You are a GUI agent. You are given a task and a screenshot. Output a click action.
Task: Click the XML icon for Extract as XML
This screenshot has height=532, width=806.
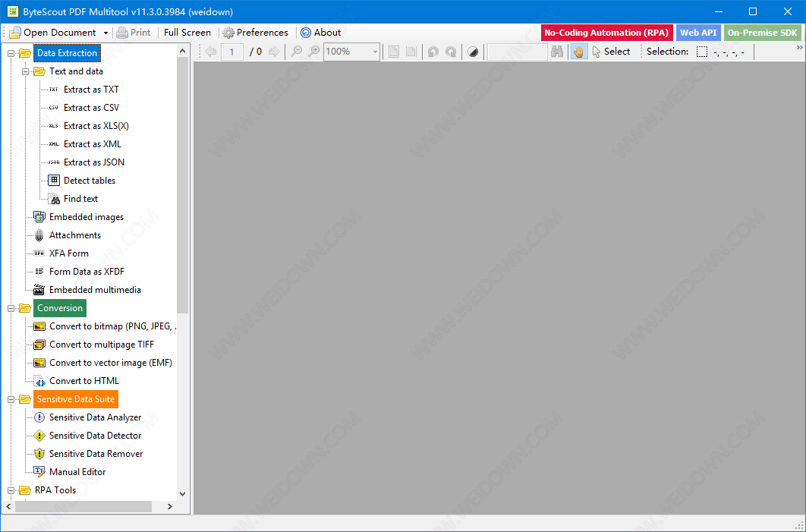pyautogui.click(x=53, y=144)
